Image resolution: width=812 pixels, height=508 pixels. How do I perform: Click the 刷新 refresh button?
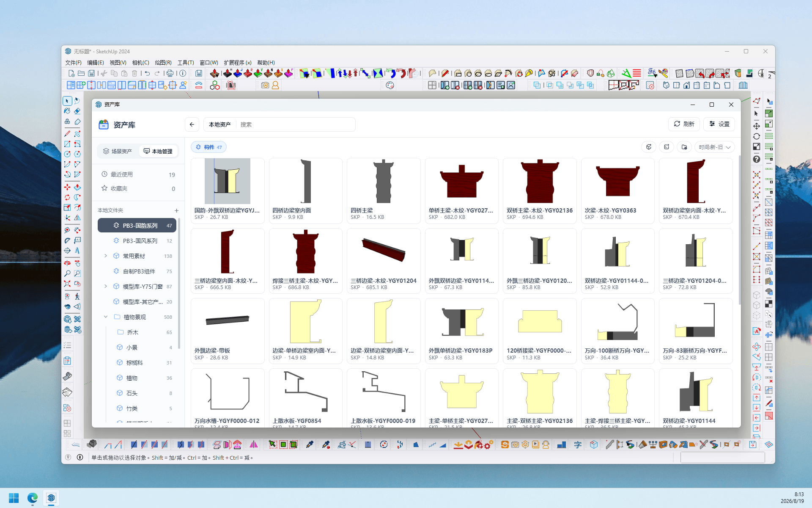point(684,124)
